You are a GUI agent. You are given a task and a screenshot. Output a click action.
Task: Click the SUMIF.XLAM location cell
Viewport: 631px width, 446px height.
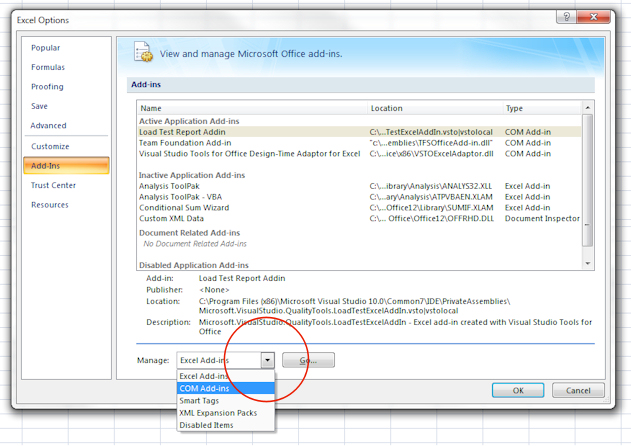[431, 208]
